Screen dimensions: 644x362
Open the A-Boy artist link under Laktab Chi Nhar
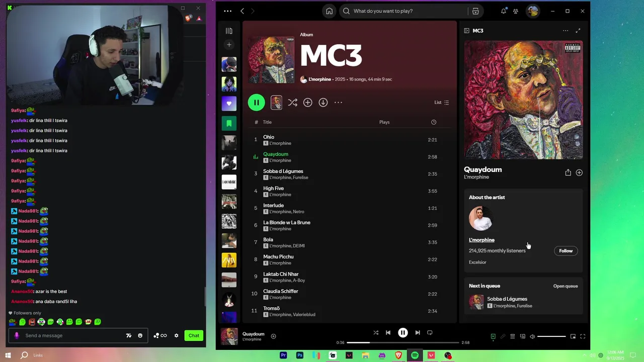pyautogui.click(x=299, y=281)
